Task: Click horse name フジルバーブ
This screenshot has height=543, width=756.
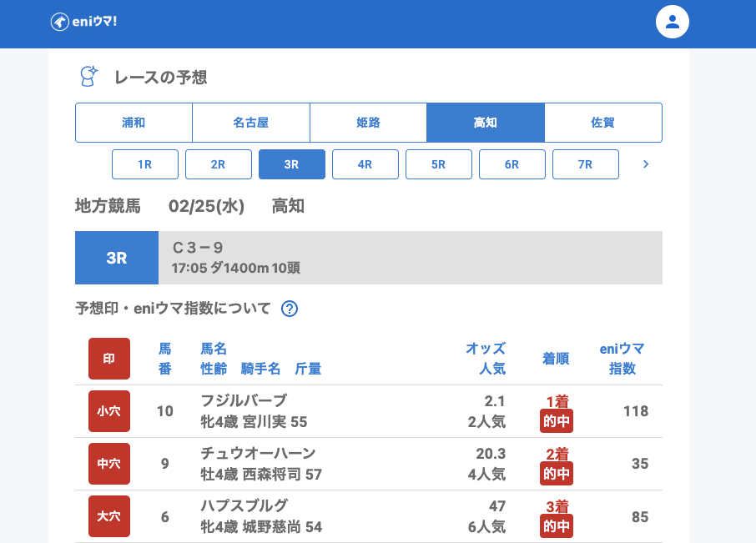Action: pos(244,400)
